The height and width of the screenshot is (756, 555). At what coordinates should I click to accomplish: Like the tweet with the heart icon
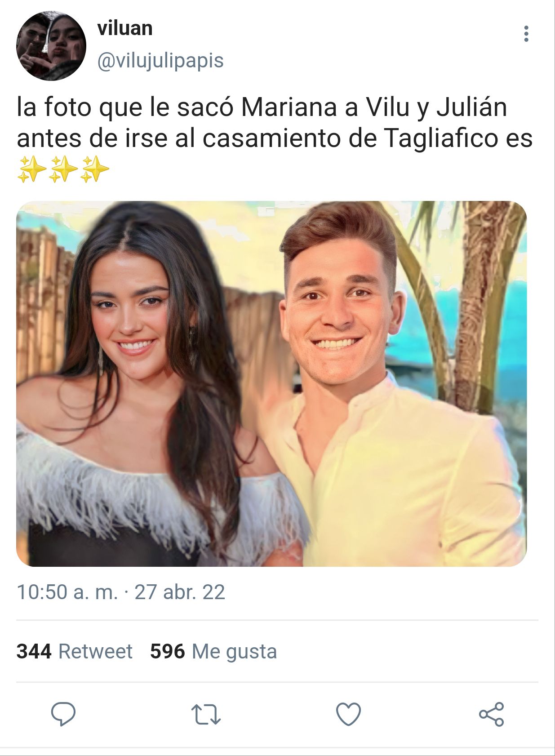pos(349,714)
